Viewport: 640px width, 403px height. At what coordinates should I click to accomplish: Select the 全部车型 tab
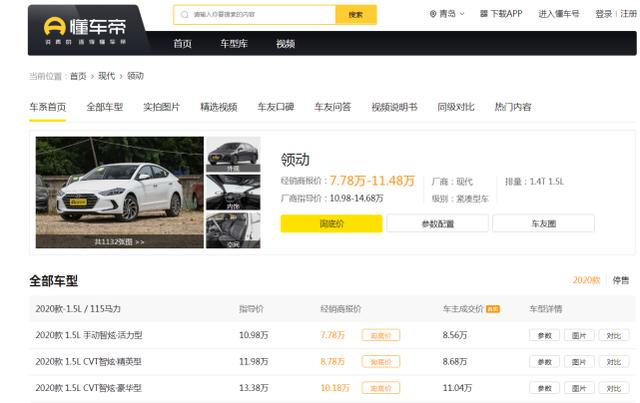(104, 107)
